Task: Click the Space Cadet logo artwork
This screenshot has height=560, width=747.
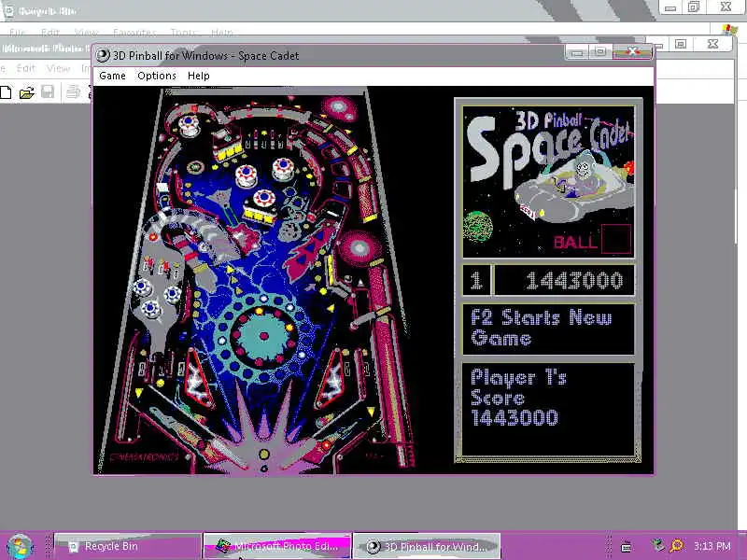Action: point(548,182)
